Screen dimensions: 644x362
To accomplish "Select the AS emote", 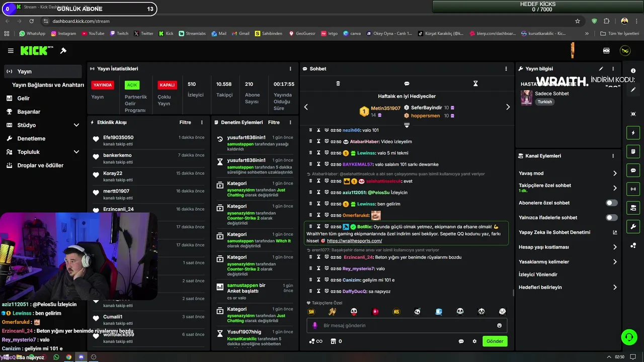I will point(396,312).
